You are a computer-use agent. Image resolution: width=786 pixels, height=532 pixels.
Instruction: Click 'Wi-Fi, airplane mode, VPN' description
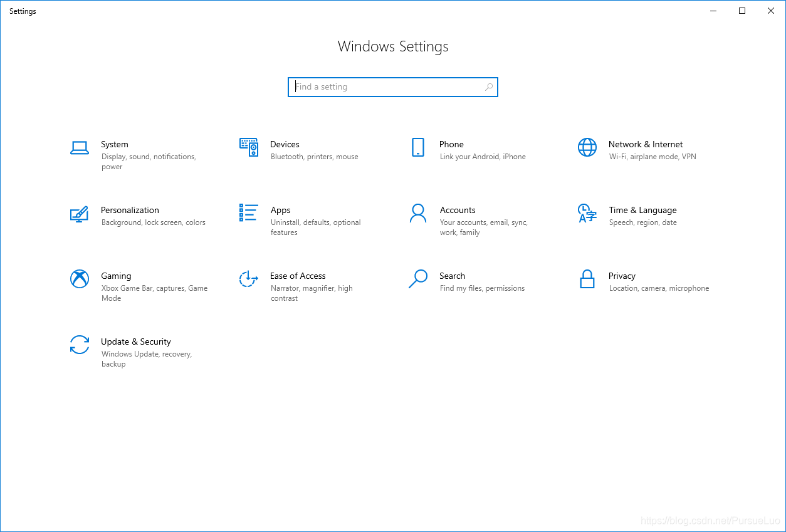[x=652, y=157]
